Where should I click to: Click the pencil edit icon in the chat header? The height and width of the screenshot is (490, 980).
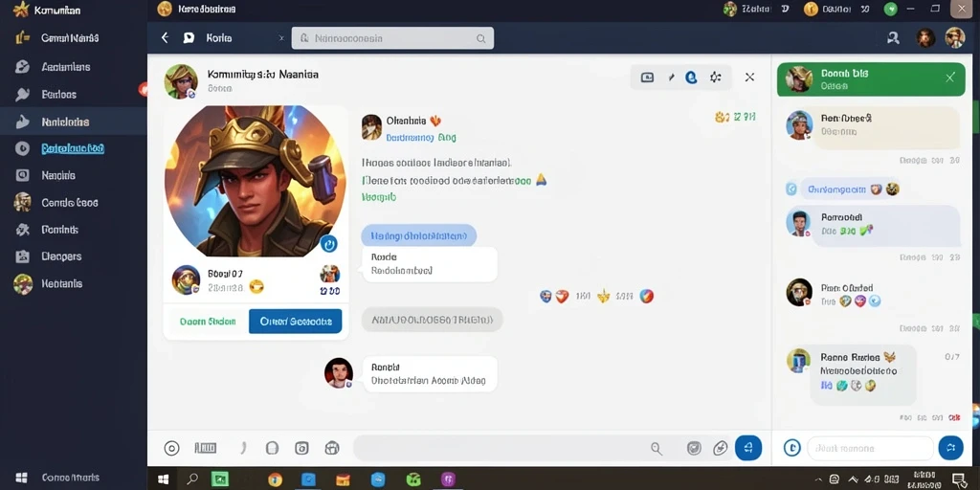click(x=671, y=78)
